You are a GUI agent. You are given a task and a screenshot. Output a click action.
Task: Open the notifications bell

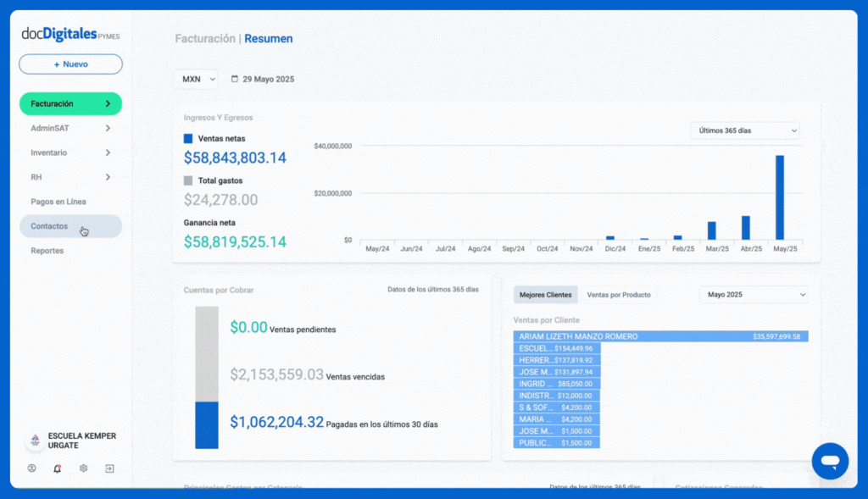(57, 469)
